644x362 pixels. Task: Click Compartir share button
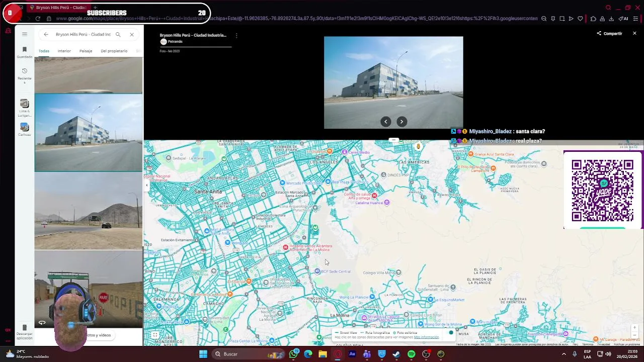[609, 33]
